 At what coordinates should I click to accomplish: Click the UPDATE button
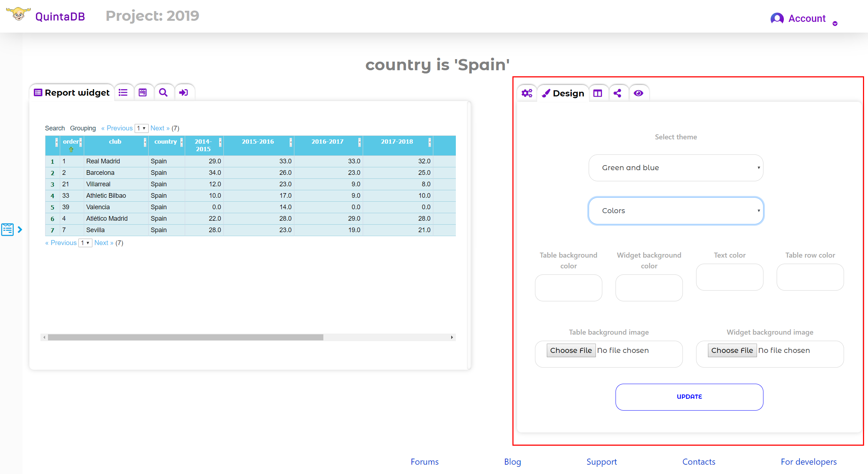[x=689, y=397]
